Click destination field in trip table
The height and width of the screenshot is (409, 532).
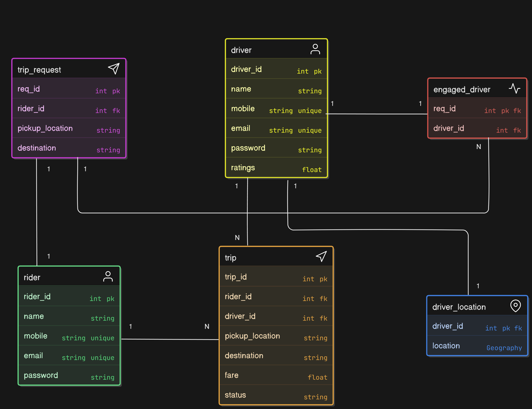276,355
